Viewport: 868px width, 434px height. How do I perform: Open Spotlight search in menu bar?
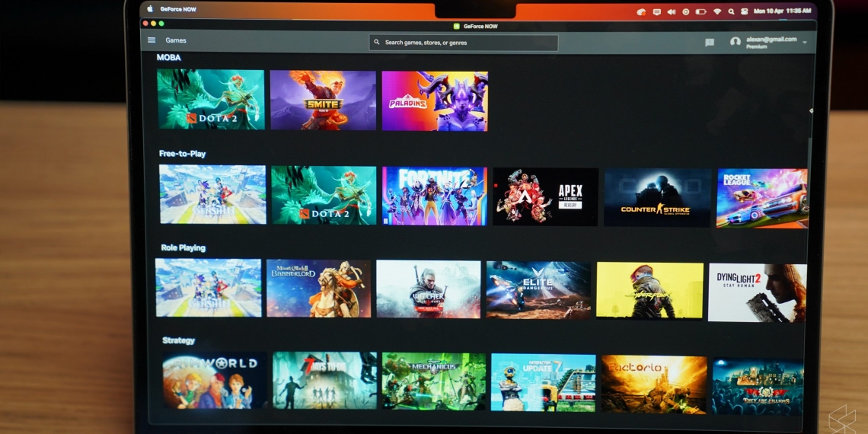pos(731,11)
